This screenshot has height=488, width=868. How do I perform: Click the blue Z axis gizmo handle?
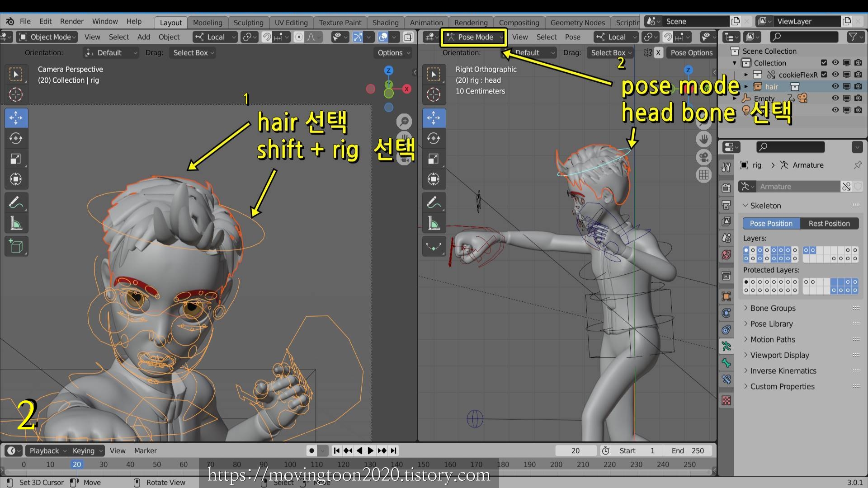(x=388, y=70)
